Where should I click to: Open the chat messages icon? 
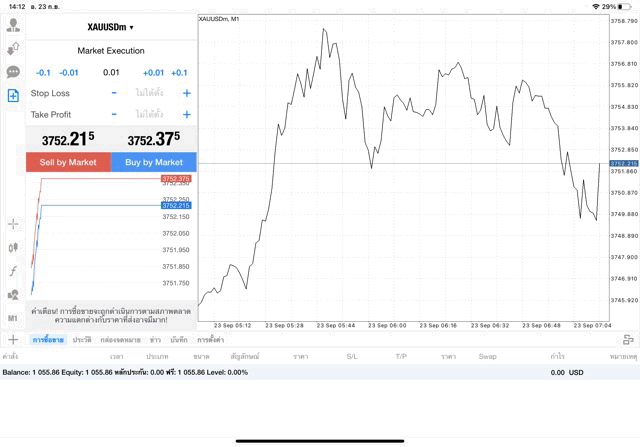13,72
